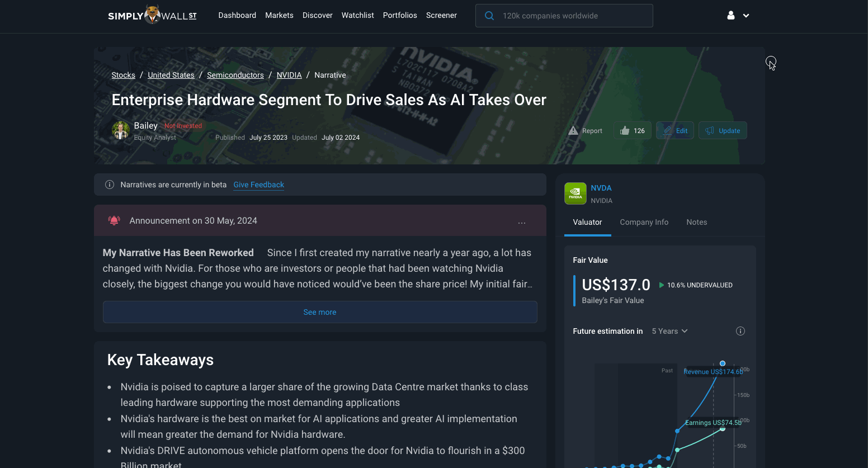Click the 'Not Invested' status label
This screenshot has width=868, height=468.
point(183,126)
